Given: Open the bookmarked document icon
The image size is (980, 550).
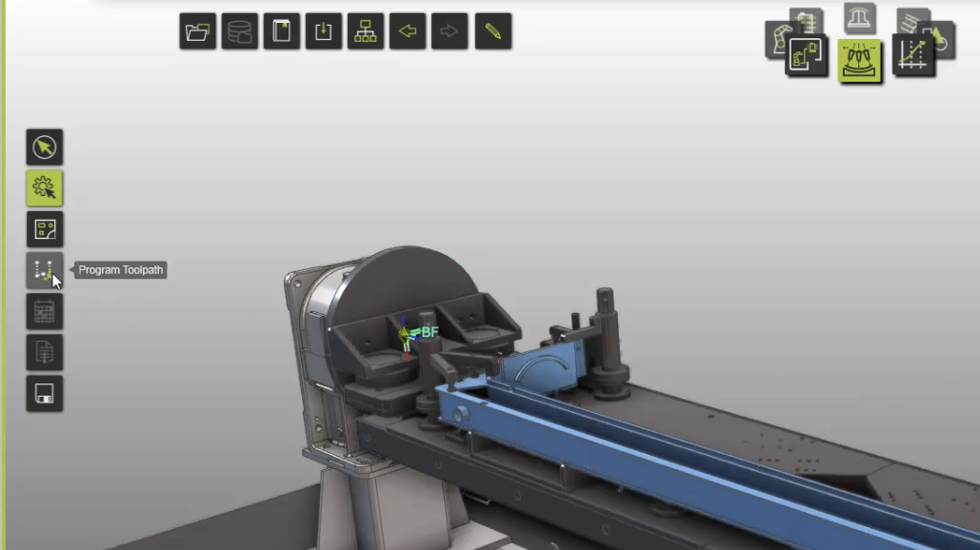Looking at the screenshot, I should click(x=282, y=31).
